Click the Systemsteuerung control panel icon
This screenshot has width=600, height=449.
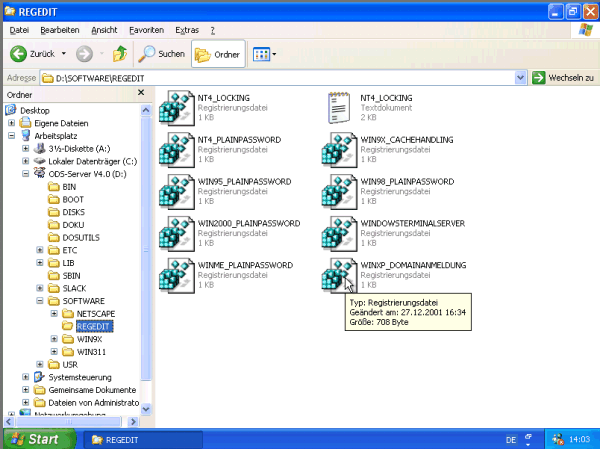pyautogui.click(x=39, y=377)
